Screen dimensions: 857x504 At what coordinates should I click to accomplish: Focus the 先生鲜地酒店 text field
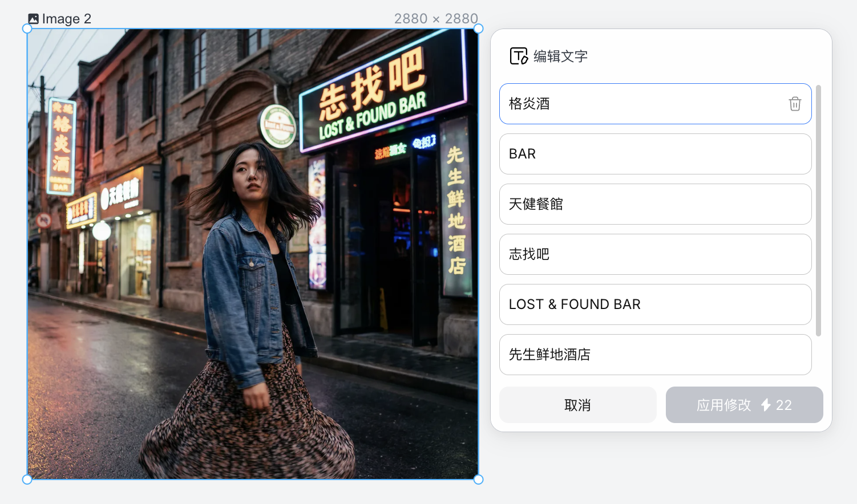pyautogui.click(x=655, y=355)
